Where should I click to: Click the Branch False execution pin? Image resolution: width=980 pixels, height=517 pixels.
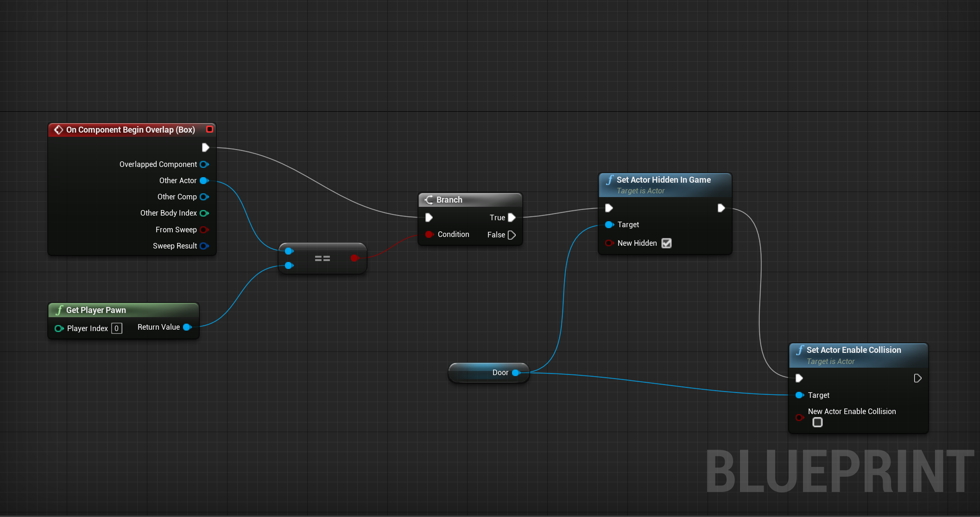point(512,235)
